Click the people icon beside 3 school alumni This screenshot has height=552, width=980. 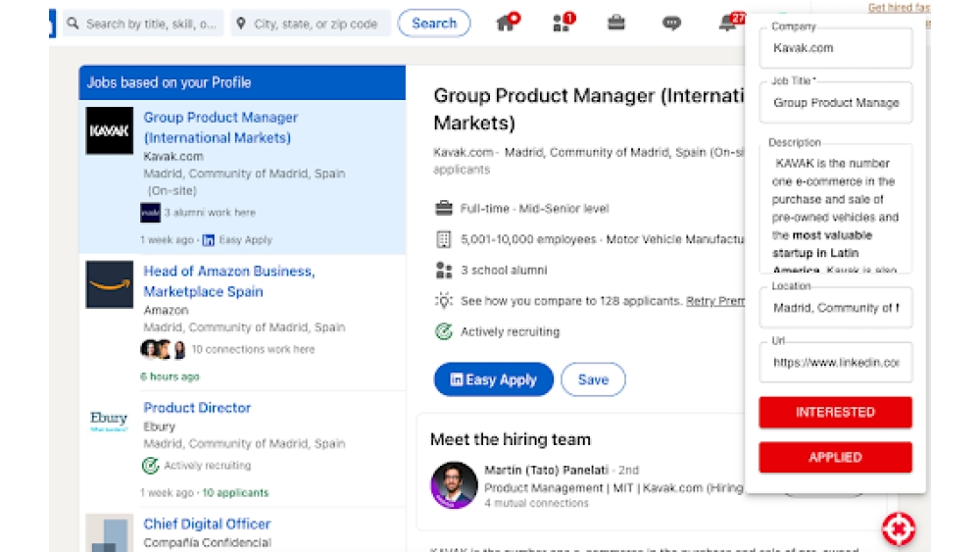pyautogui.click(x=444, y=270)
